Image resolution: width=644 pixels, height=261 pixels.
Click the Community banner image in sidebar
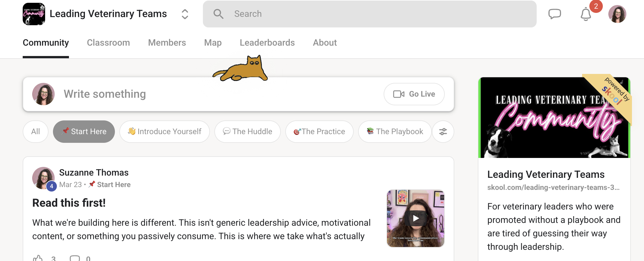554,118
